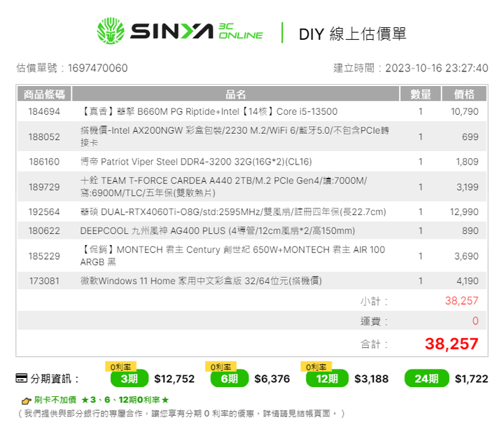Click the 品名 column header
The width and height of the screenshot is (504, 434).
tap(236, 94)
